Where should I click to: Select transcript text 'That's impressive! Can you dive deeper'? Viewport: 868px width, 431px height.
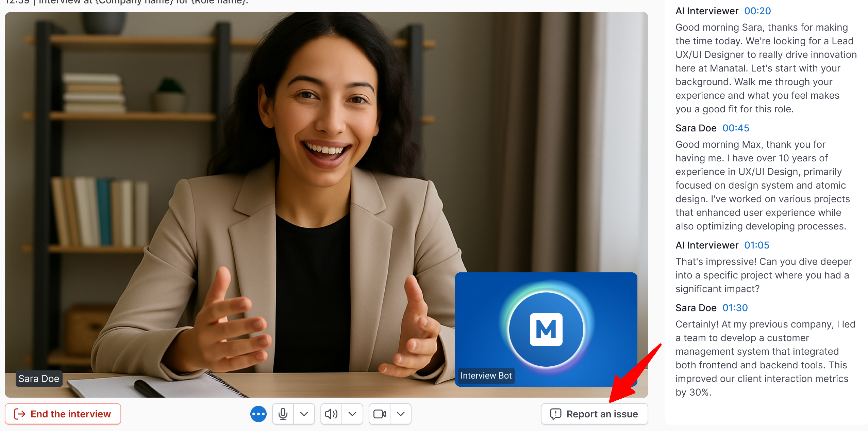(764, 261)
